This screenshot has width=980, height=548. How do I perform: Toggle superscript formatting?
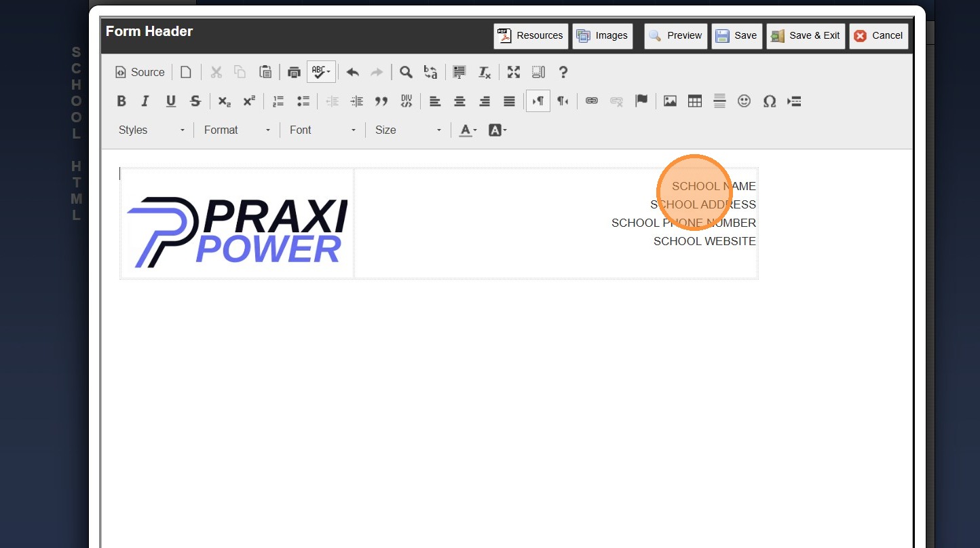point(249,101)
